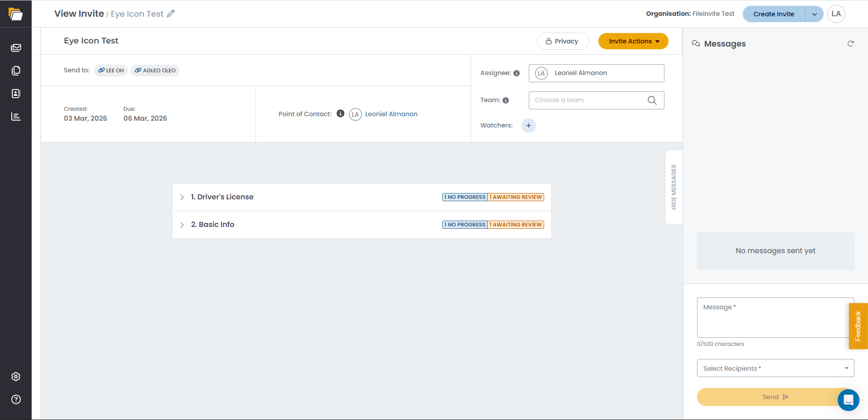Viewport: 868px width, 420px height.
Task: Open the live chat bubble icon
Action: (x=848, y=400)
